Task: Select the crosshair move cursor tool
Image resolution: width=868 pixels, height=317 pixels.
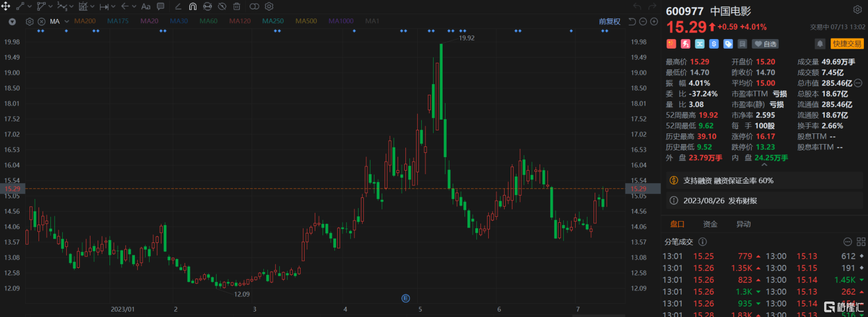Action: pyautogui.click(x=6, y=7)
